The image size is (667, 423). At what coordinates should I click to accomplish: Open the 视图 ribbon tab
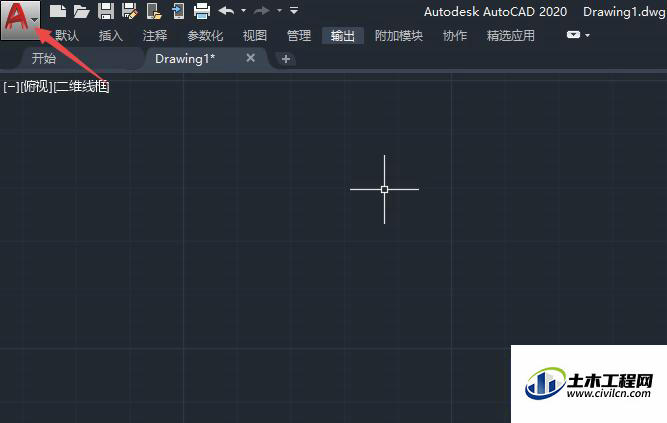pos(255,36)
